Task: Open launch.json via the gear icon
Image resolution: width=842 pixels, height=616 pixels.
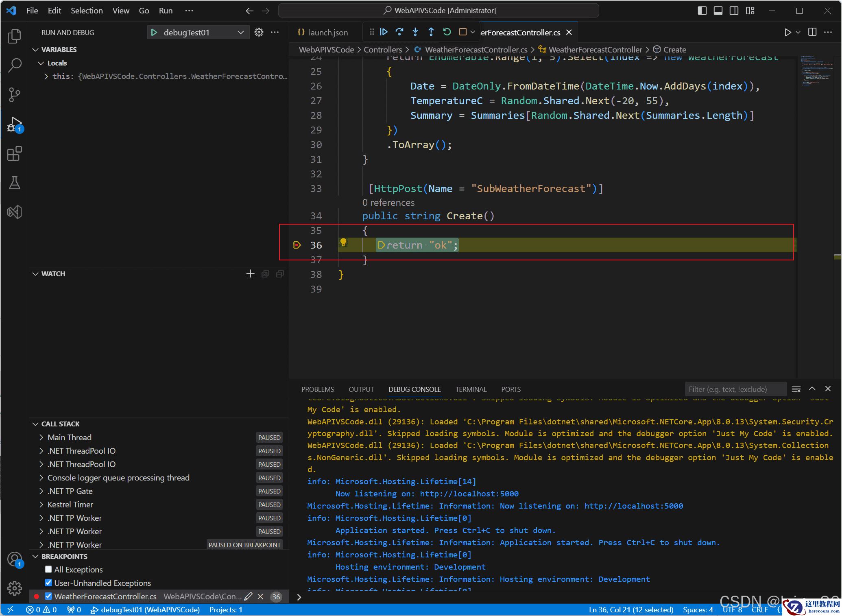Action: click(259, 33)
